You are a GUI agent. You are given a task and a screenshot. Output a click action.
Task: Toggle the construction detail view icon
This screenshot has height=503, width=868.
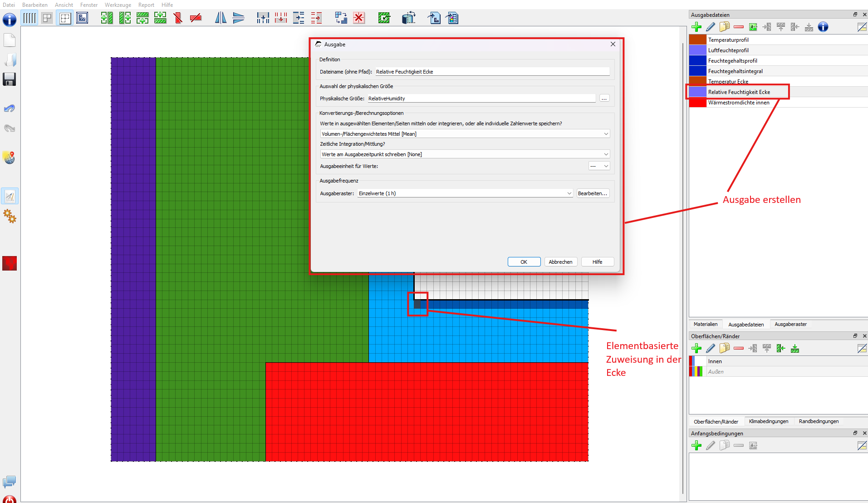click(82, 18)
